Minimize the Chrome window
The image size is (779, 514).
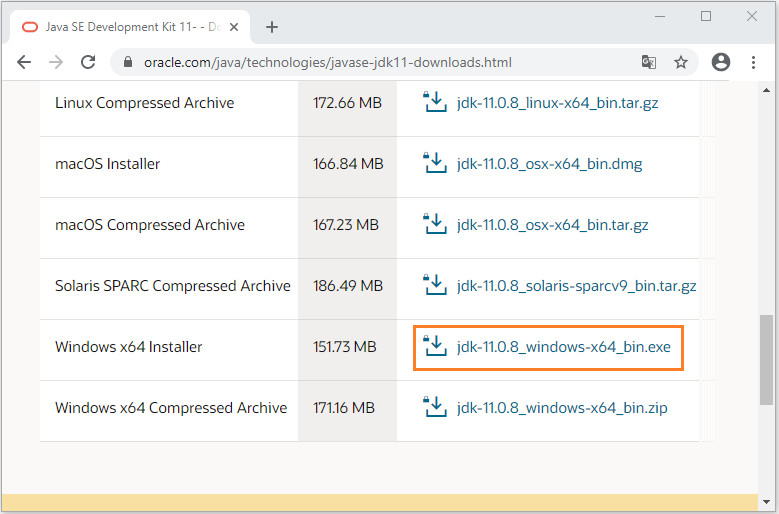tap(660, 16)
